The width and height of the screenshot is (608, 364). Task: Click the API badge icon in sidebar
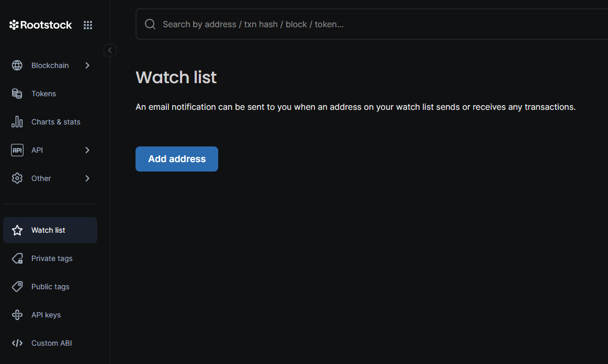[x=17, y=150]
